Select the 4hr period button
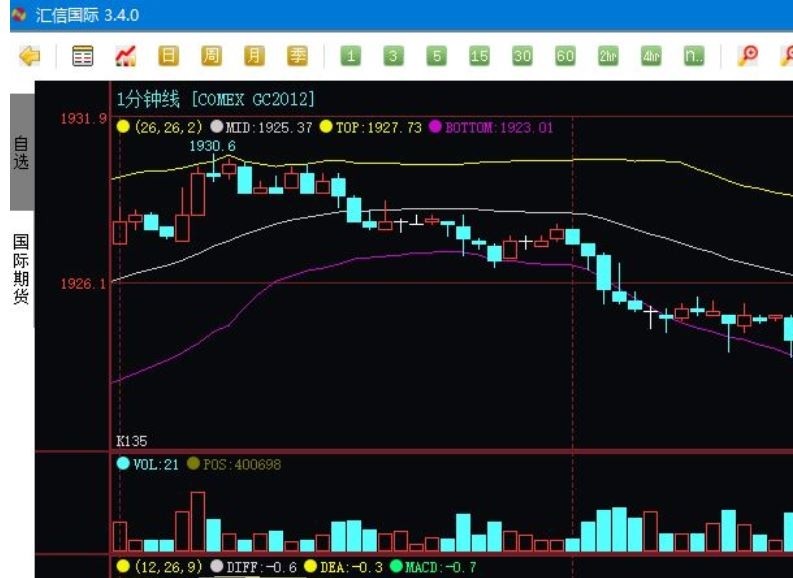The height and width of the screenshot is (578, 793). click(x=651, y=56)
